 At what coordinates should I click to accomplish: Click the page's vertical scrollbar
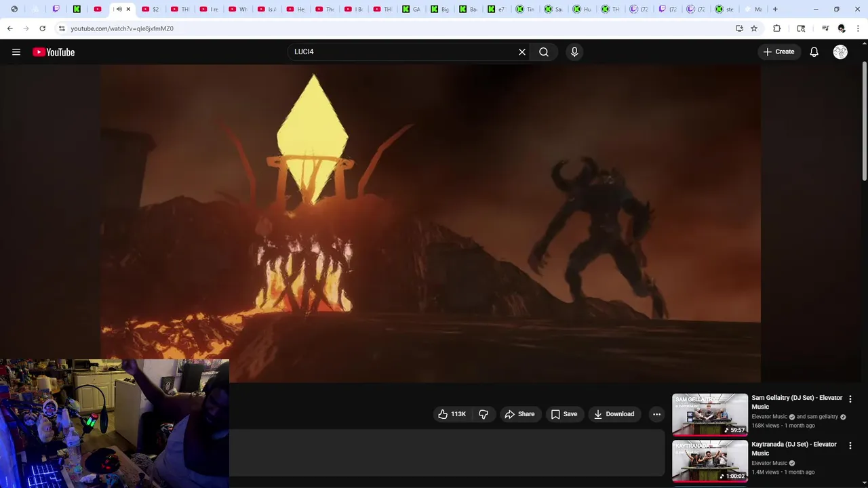tap(865, 122)
